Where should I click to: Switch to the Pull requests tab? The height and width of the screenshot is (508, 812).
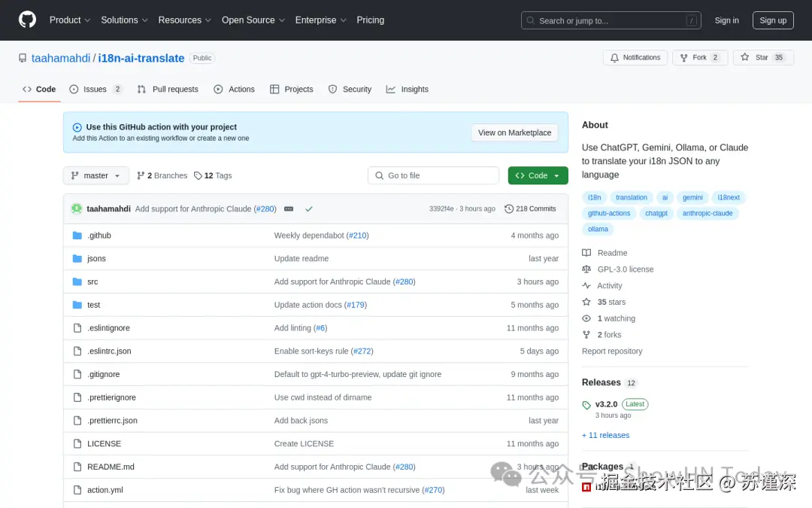click(x=168, y=89)
